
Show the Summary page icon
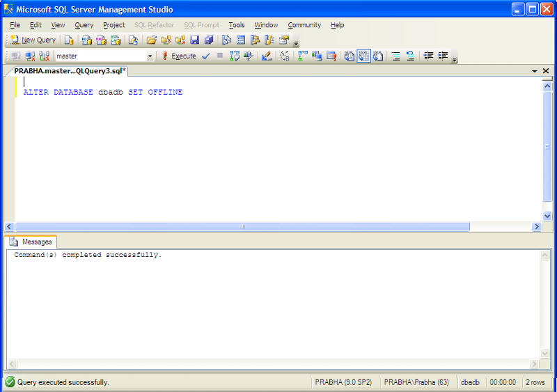(x=241, y=40)
